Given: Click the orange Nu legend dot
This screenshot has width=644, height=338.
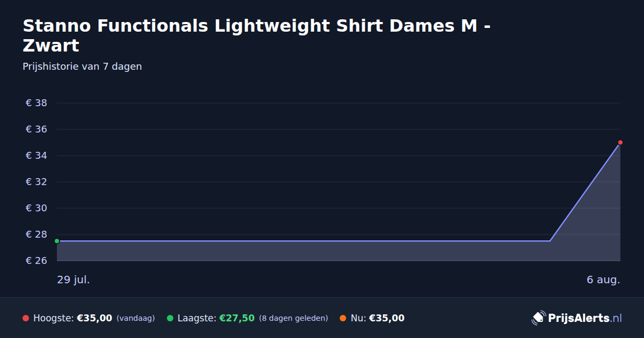Looking at the screenshot, I should coord(343,318).
